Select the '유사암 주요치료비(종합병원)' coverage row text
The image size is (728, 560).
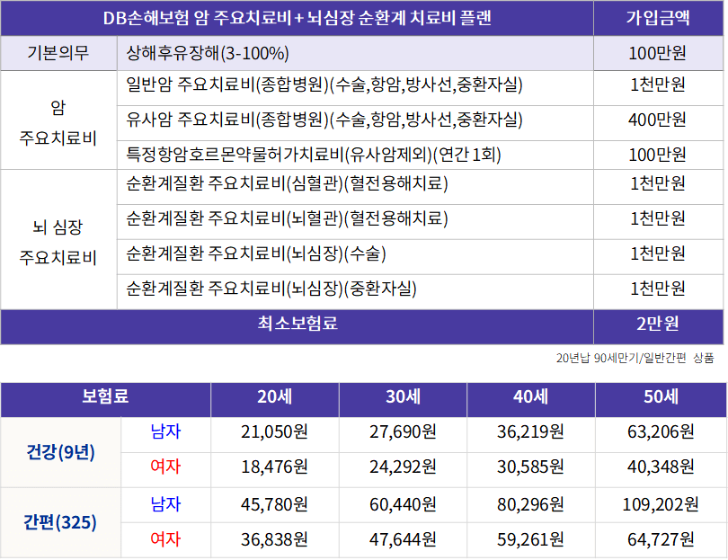click(x=324, y=120)
